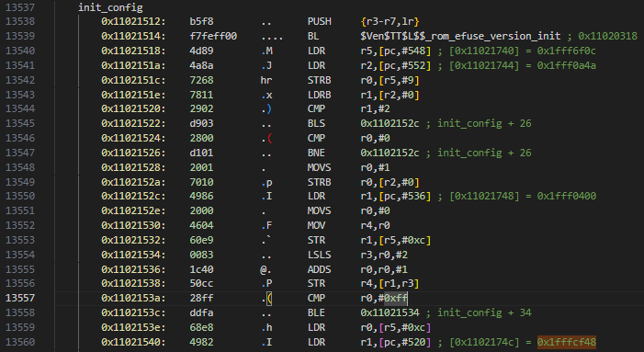Click BLE target 0x11021534
644x352 pixels.
click(x=390, y=312)
